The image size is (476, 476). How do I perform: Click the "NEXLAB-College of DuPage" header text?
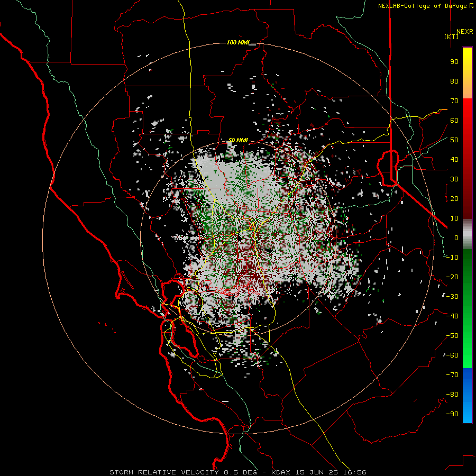pyautogui.click(x=422, y=6)
